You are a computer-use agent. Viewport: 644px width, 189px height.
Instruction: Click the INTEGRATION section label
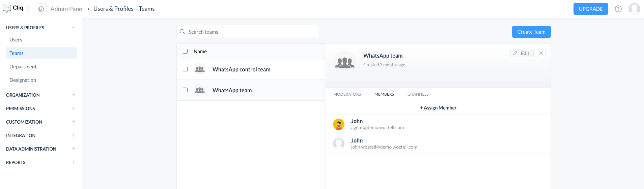click(21, 135)
